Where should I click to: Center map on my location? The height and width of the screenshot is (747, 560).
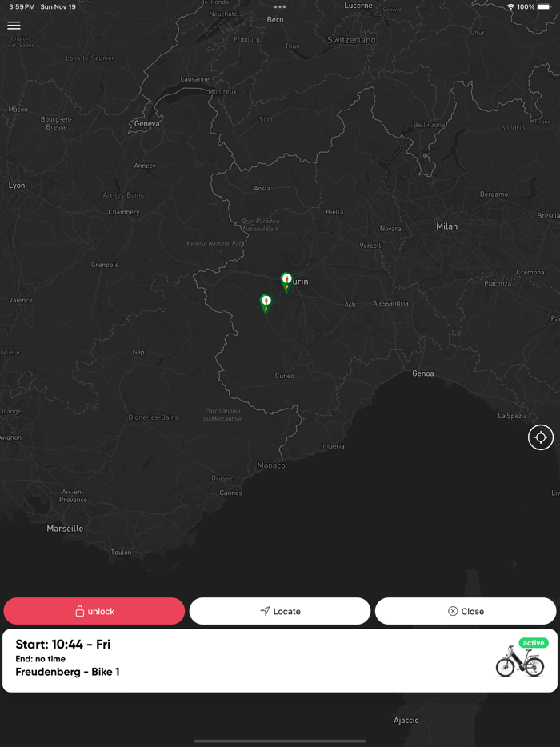[x=541, y=437]
